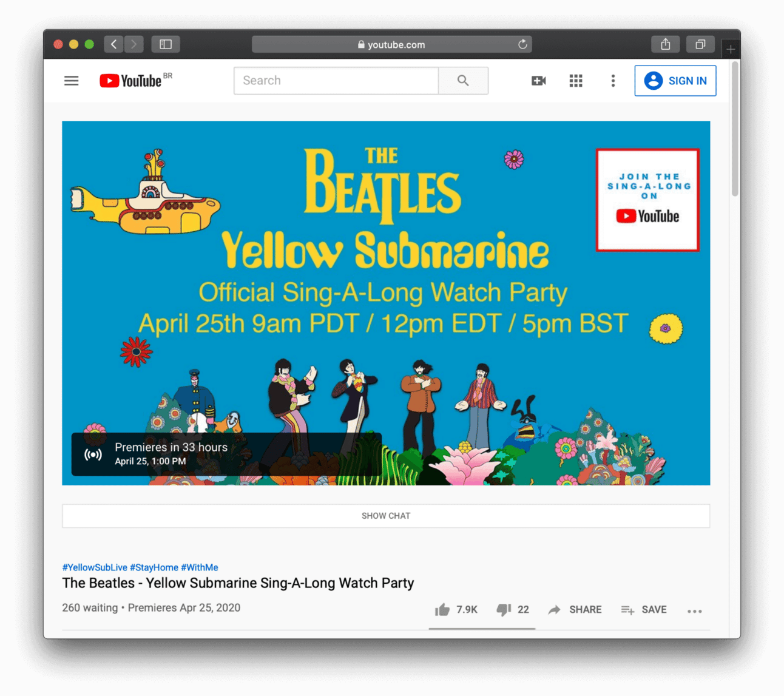Show Safari tab overview
This screenshot has height=696, width=784.
coord(700,44)
